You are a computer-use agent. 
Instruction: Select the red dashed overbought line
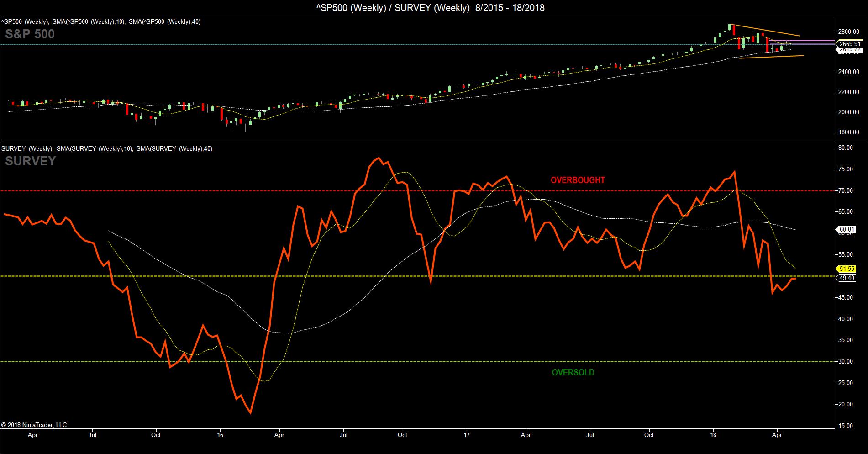click(417, 190)
